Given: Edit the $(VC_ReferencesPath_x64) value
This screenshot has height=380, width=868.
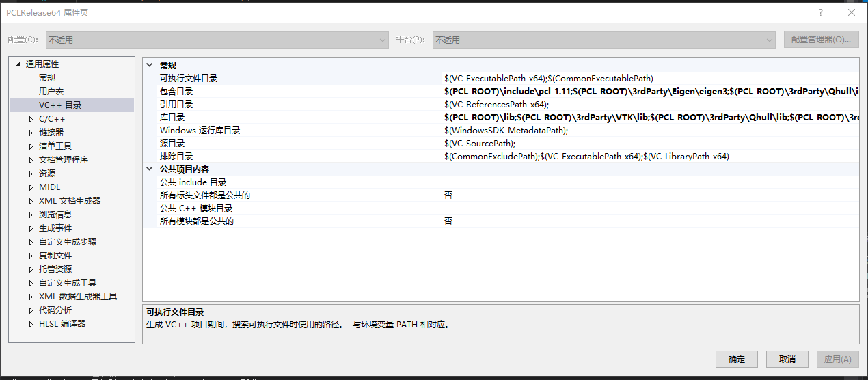Looking at the screenshot, I should click(x=650, y=105).
